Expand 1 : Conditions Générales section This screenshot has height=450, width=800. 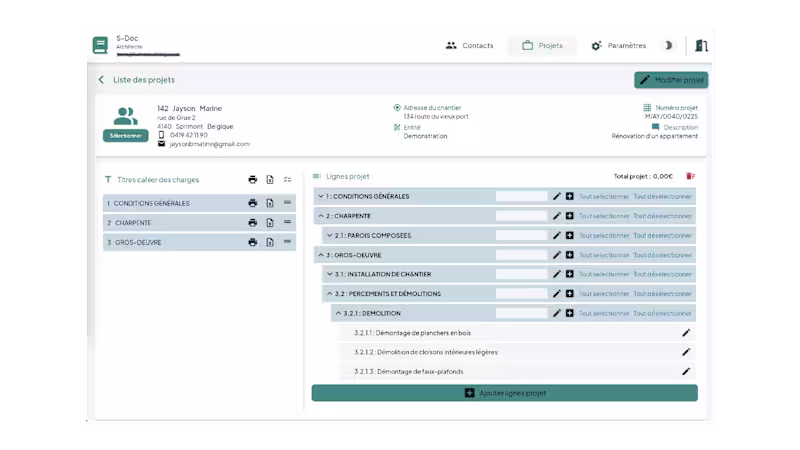[321, 196]
